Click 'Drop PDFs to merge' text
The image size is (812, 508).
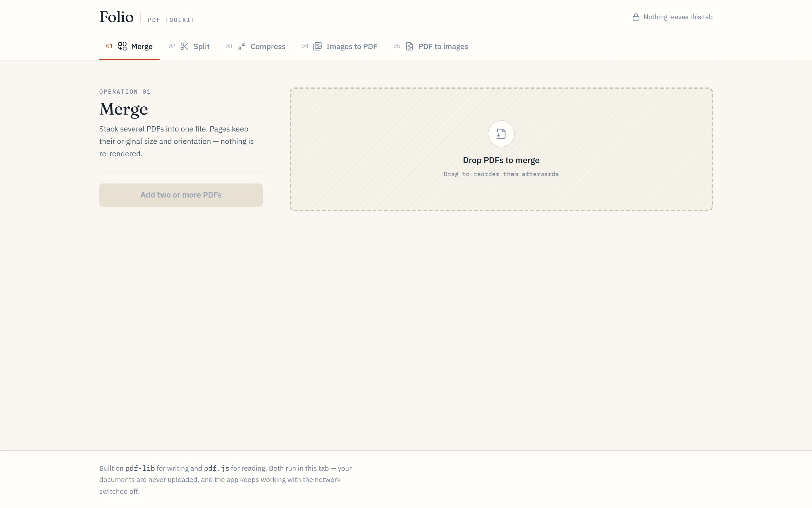pos(501,160)
